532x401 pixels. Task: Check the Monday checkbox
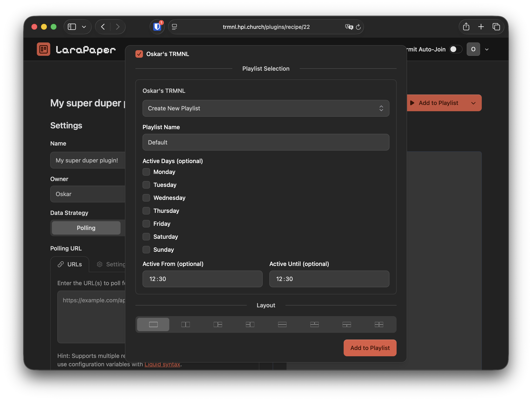tap(146, 172)
